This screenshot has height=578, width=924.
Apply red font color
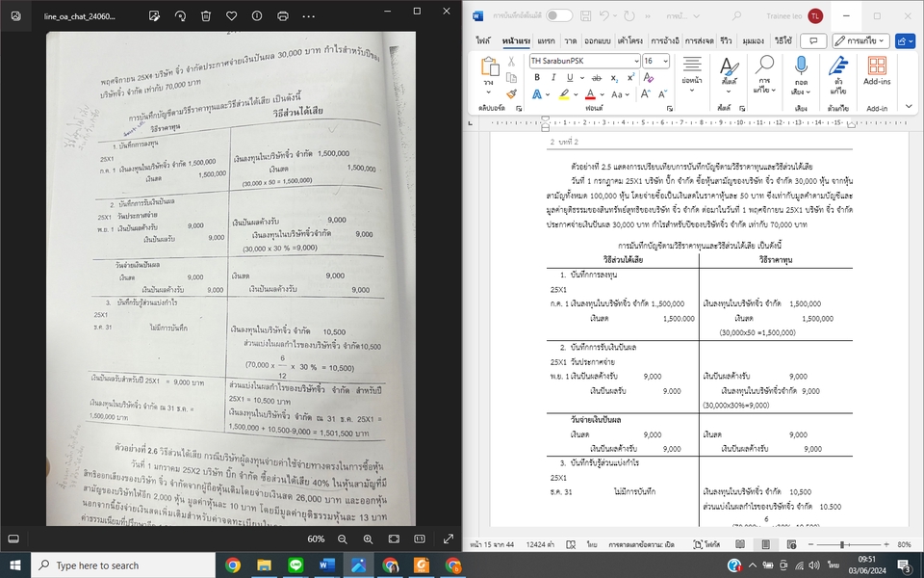point(590,94)
